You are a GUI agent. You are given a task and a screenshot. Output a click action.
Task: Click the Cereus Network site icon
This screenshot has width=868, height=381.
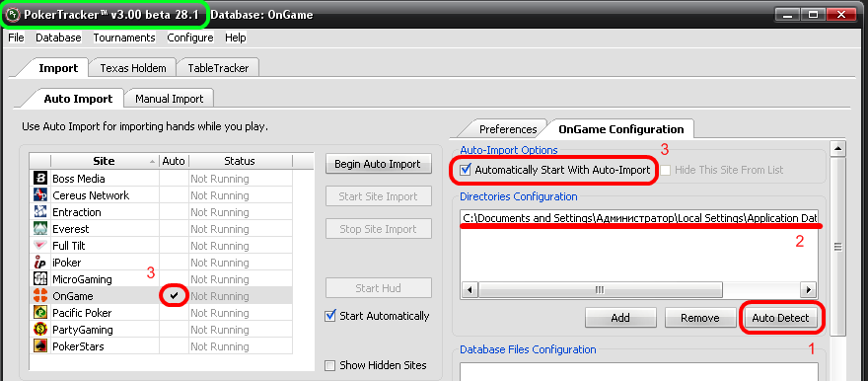pyautogui.click(x=40, y=194)
